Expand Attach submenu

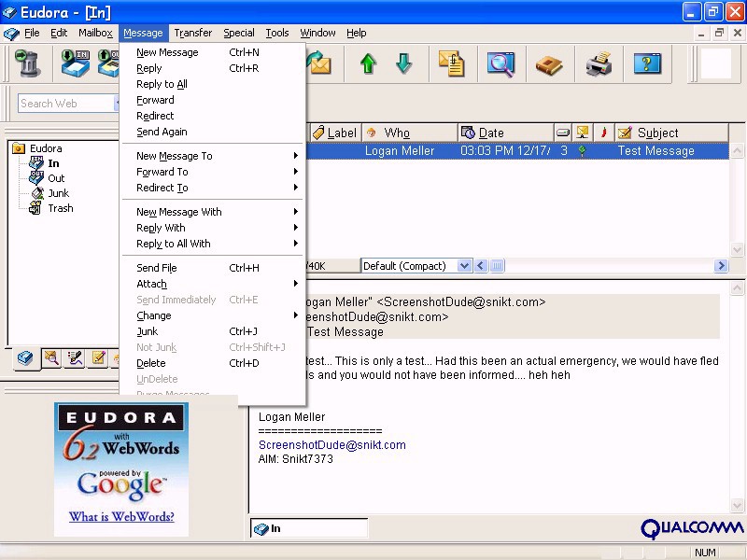214,284
